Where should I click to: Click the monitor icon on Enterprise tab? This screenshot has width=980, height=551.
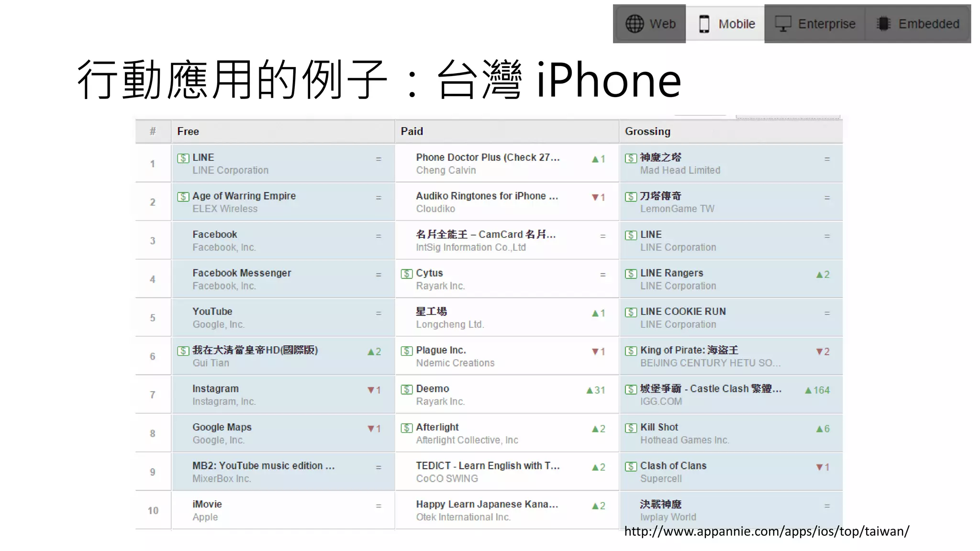click(783, 24)
